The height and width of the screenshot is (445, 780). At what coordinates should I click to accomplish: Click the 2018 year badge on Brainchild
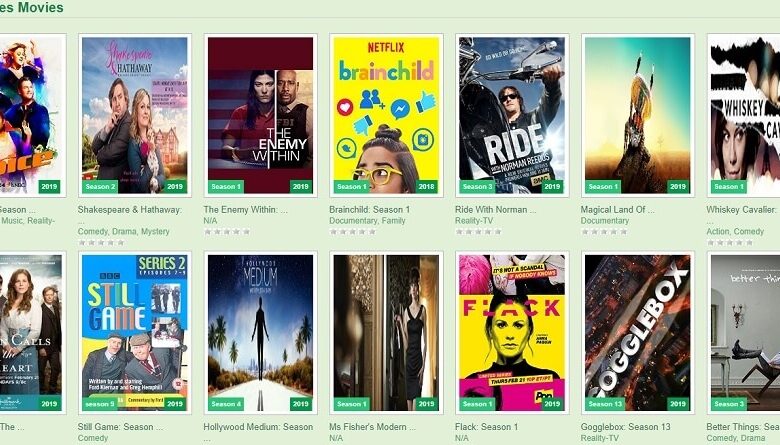(x=426, y=187)
